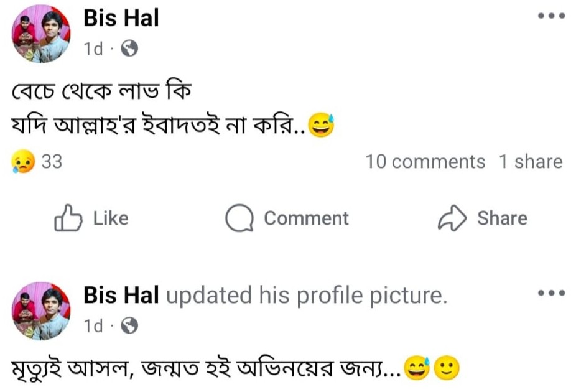Click the Comment button label

[306, 218]
